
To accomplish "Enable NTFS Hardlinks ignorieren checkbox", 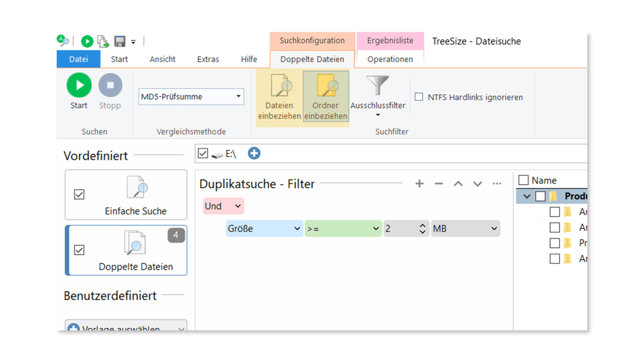I will tap(419, 97).
